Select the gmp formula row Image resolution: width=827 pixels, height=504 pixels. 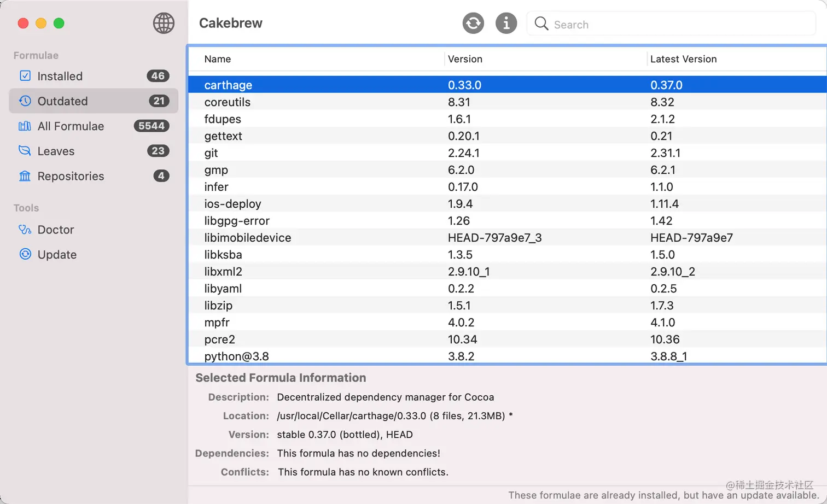tap(508, 169)
